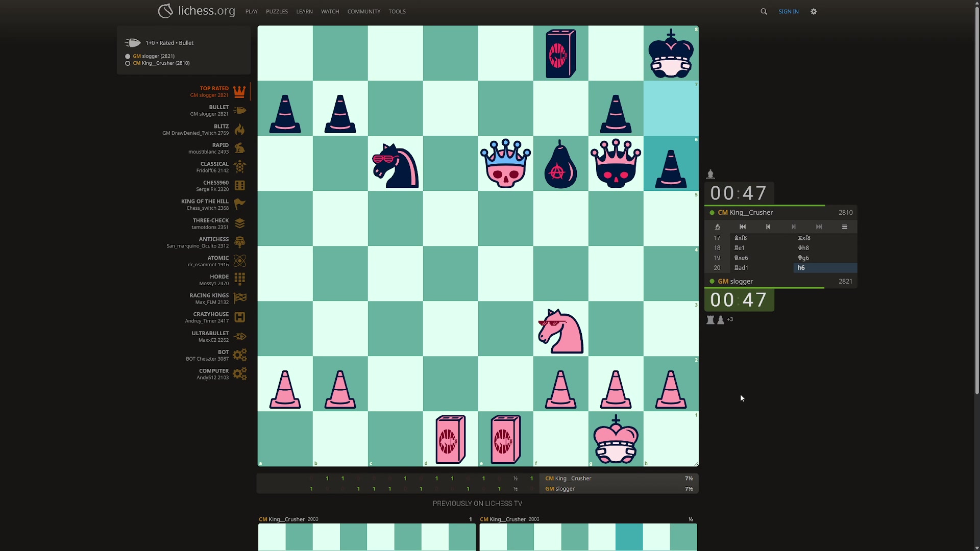
Task: Click SIGN IN
Action: [789, 11]
